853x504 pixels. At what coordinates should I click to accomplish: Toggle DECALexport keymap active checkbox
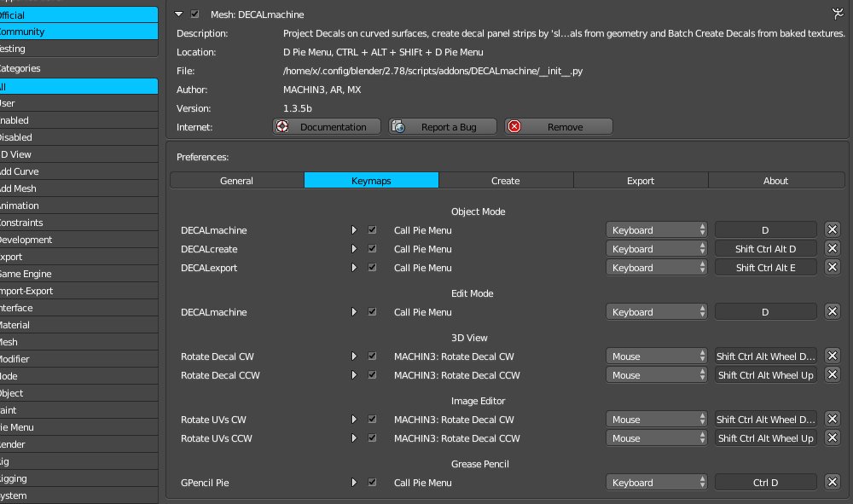(x=372, y=268)
